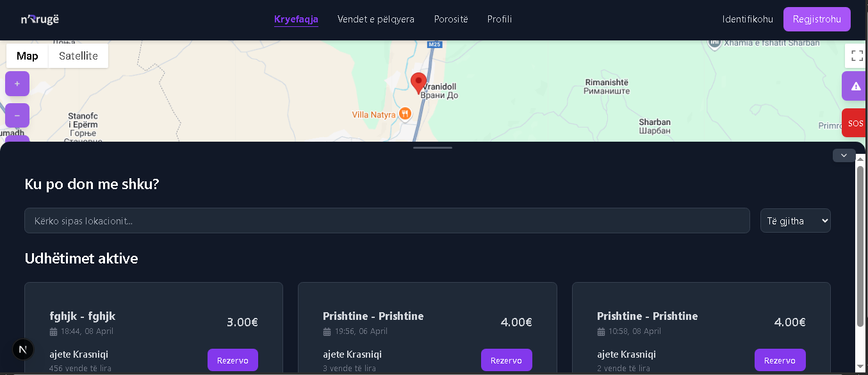
Task: Click the Villa Natyra restaurant marker
Action: coord(405,114)
